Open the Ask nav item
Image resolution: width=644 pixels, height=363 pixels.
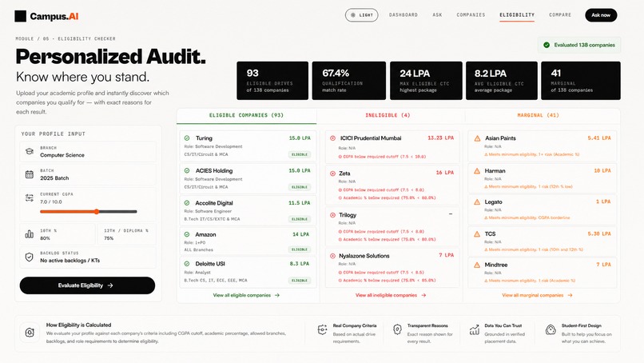tap(437, 15)
